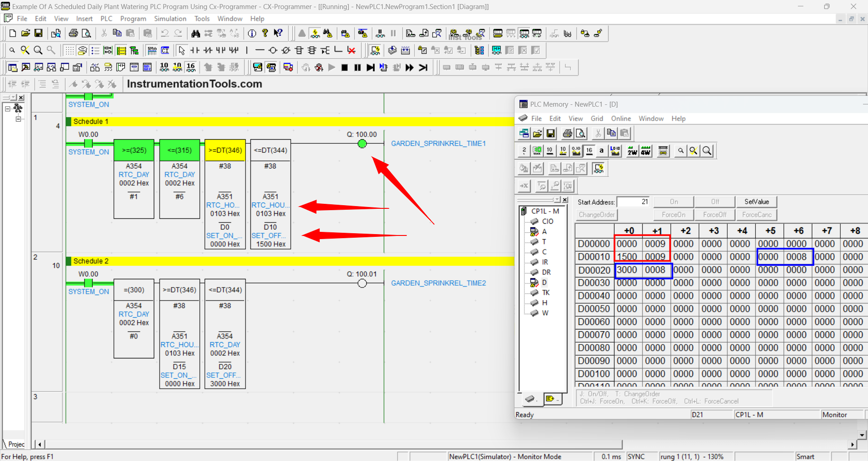Undo last edit in main toolbar
The height and width of the screenshot is (461, 868).
(165, 33)
